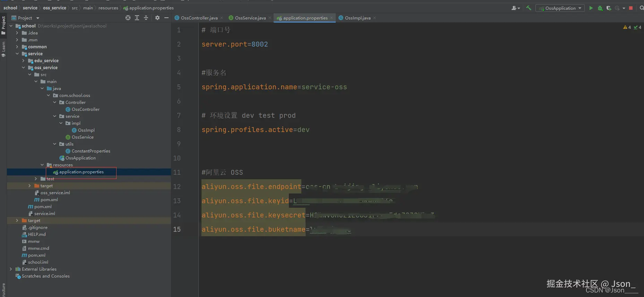This screenshot has height=297, width=644.
Task: Click 'school' in navigation breadcrumb
Action: (x=10, y=8)
